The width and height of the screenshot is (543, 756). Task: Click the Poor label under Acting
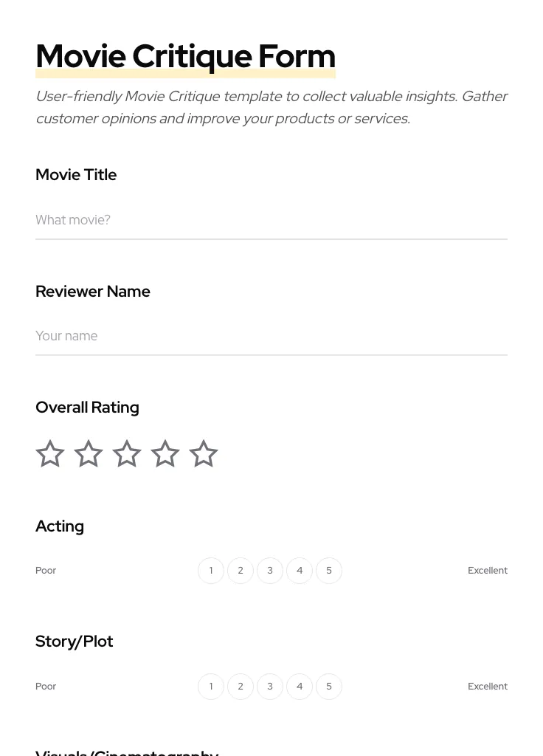(x=46, y=570)
